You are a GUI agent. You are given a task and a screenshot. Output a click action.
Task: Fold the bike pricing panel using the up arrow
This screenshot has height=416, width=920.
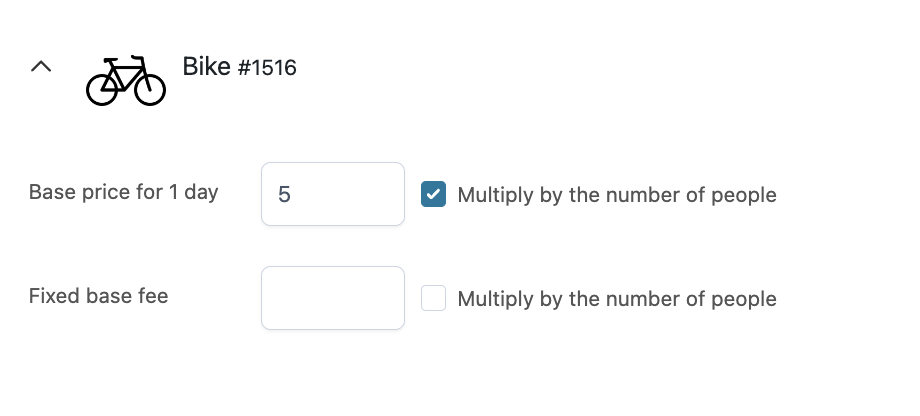(x=41, y=66)
